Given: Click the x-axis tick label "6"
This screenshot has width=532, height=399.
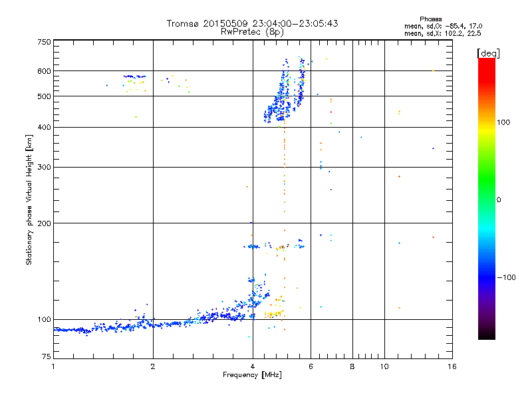Looking at the screenshot, I should point(311,366).
